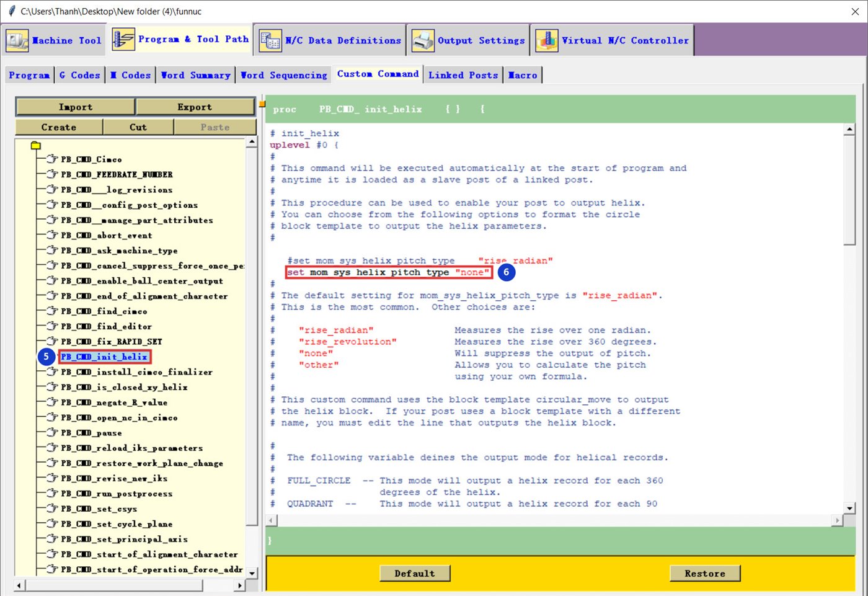The width and height of the screenshot is (868, 596).
Task: Click the Default button
Action: point(415,574)
